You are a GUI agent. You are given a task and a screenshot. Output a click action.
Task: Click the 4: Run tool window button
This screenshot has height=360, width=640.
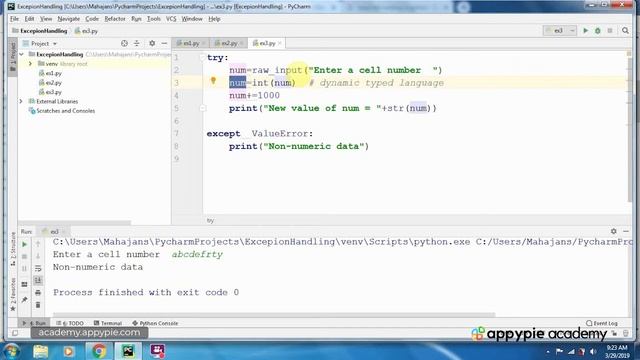[x=34, y=323]
